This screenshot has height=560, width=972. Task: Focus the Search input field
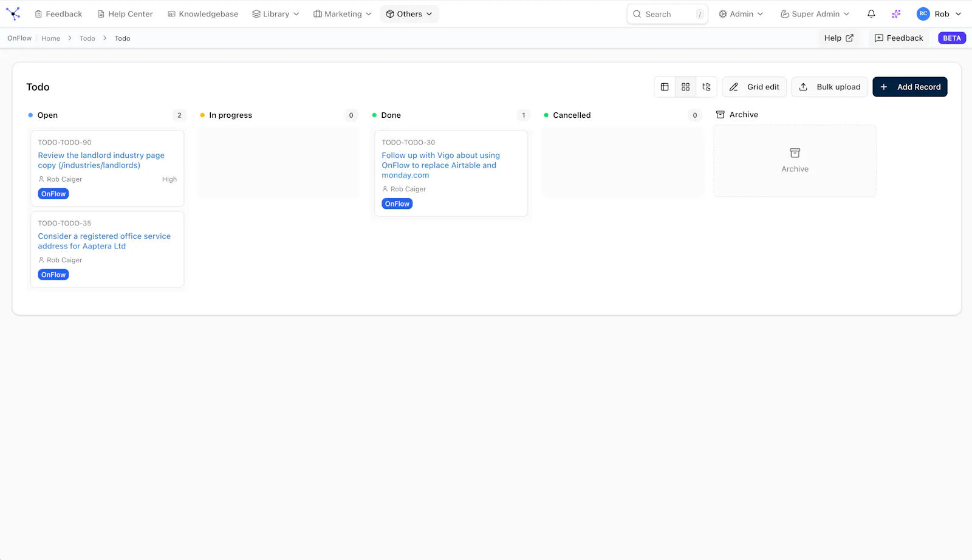667,14
